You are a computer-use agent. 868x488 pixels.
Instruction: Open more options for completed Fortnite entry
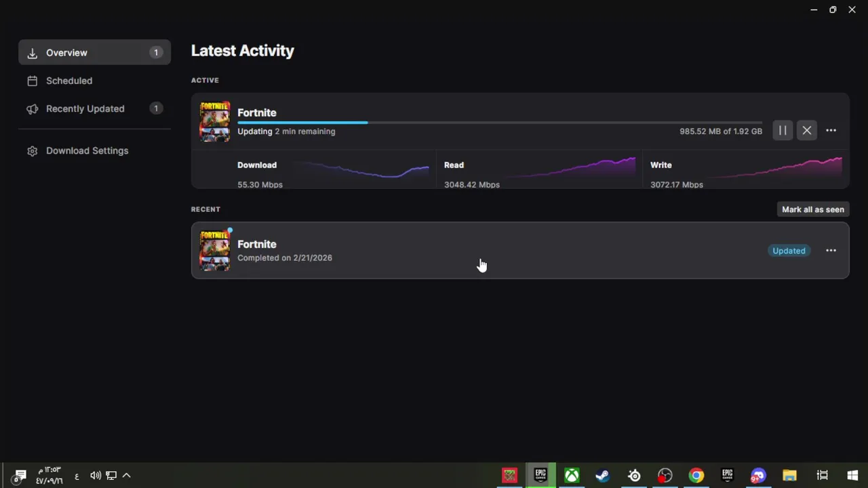click(x=831, y=251)
